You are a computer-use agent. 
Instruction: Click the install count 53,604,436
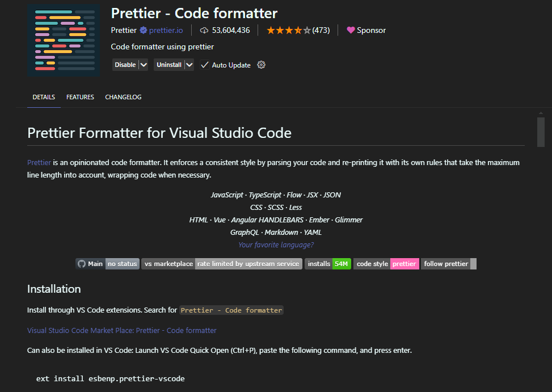coord(231,30)
